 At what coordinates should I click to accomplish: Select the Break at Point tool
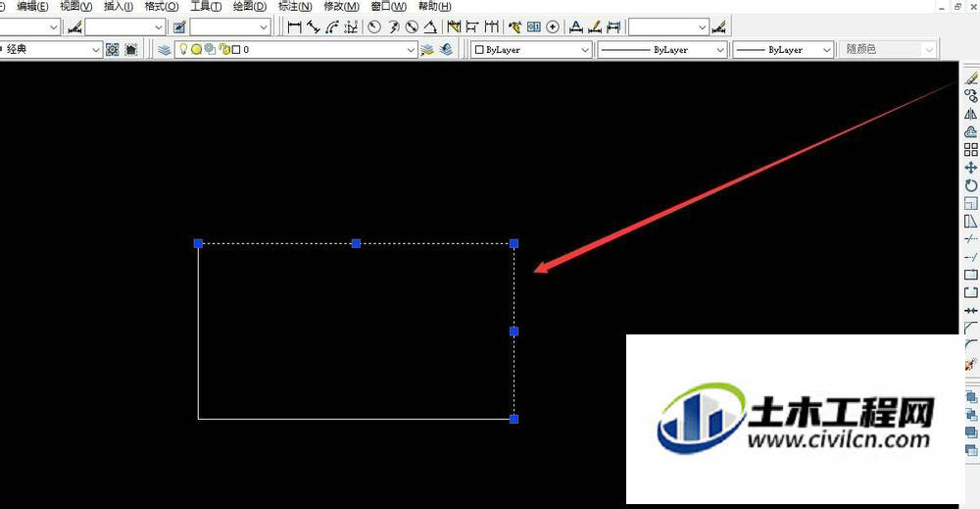970,275
